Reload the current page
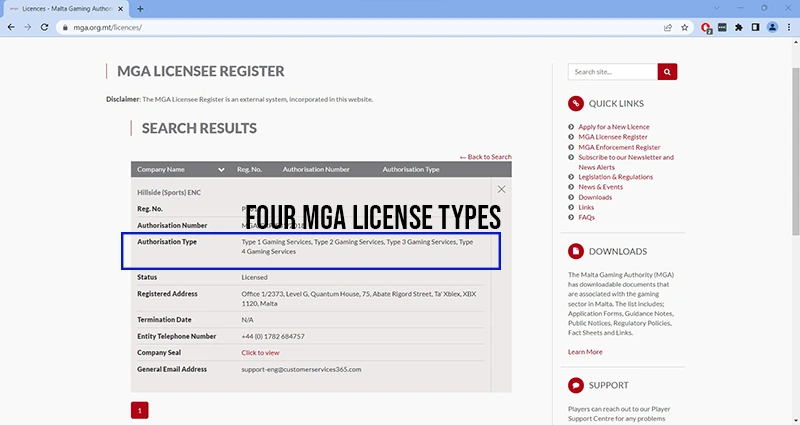 click(x=44, y=27)
